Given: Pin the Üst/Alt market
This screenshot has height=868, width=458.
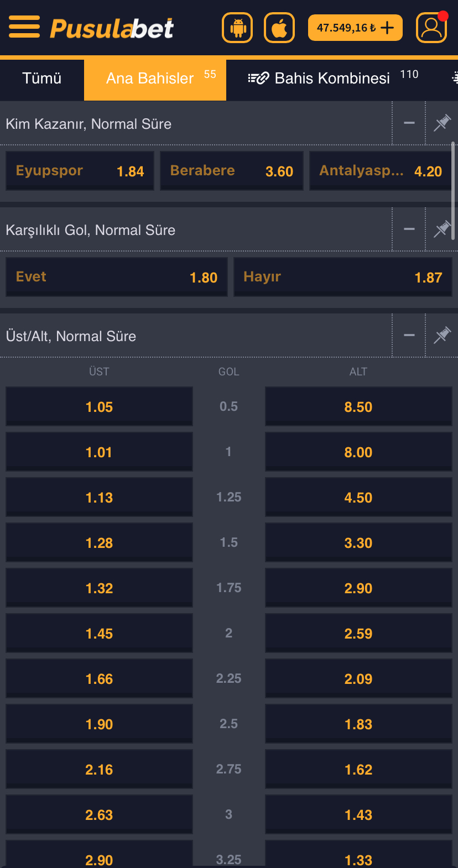Looking at the screenshot, I should coord(442,335).
